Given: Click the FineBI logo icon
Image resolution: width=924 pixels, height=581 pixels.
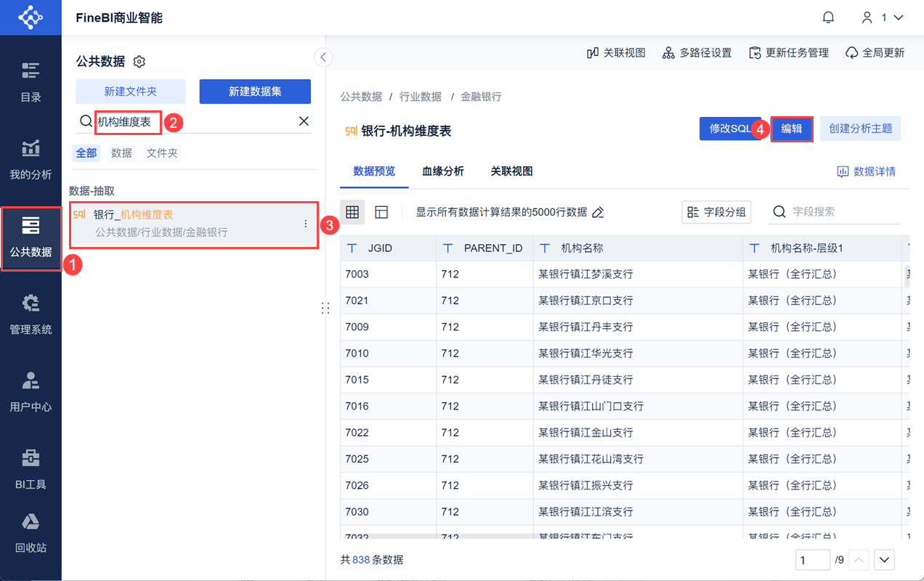Looking at the screenshot, I should click(31, 17).
